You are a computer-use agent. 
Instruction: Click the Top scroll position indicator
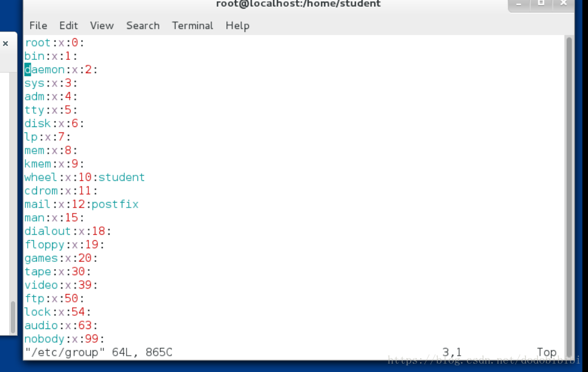pyautogui.click(x=546, y=353)
